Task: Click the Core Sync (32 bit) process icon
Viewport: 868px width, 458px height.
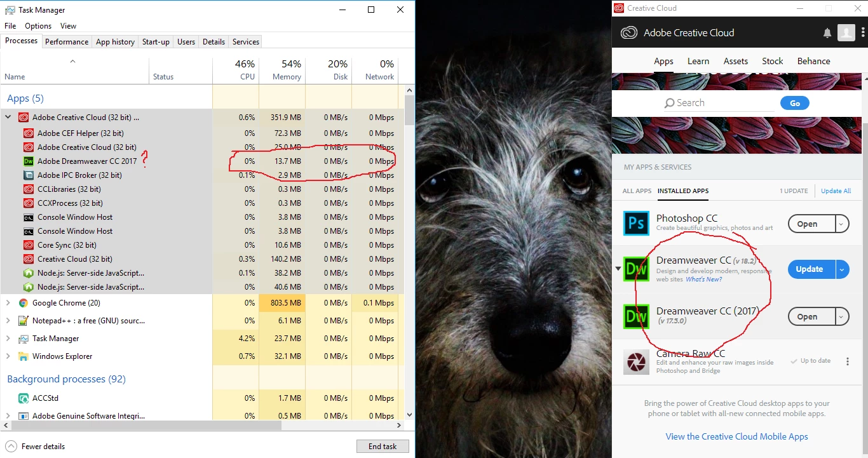Action: tap(28, 245)
